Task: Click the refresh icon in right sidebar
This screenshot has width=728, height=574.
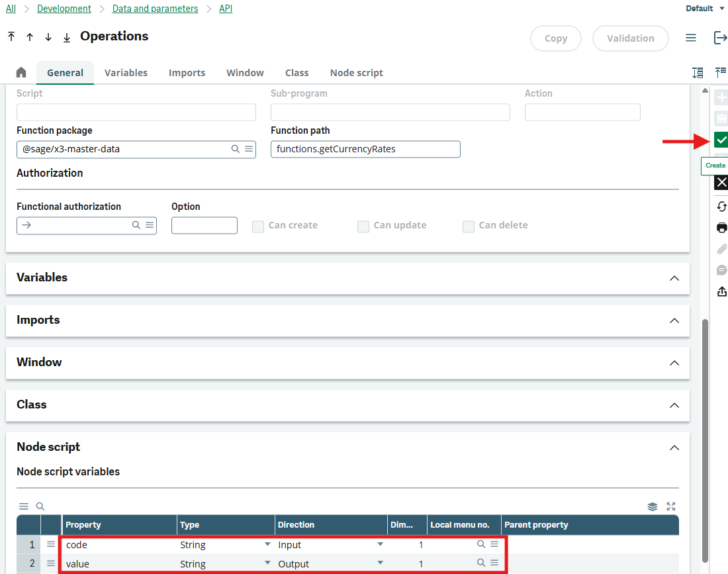Action: tap(721, 206)
